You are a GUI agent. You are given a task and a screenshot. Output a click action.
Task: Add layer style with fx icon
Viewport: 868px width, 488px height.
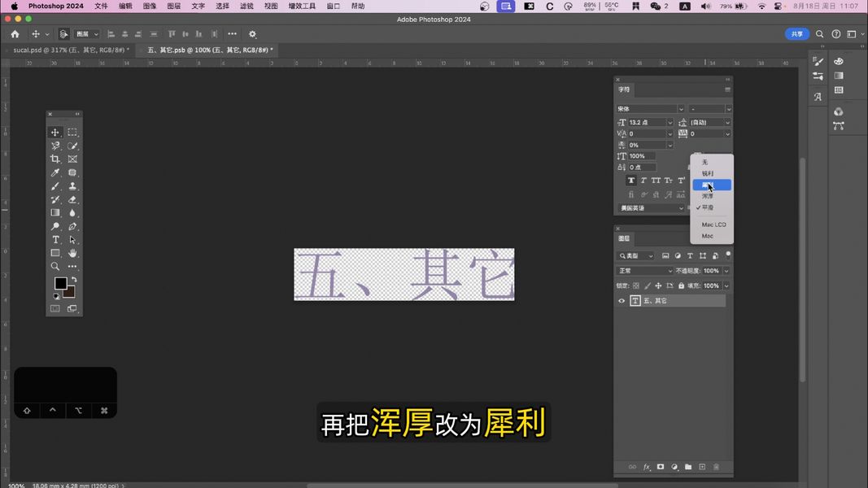coord(647,467)
